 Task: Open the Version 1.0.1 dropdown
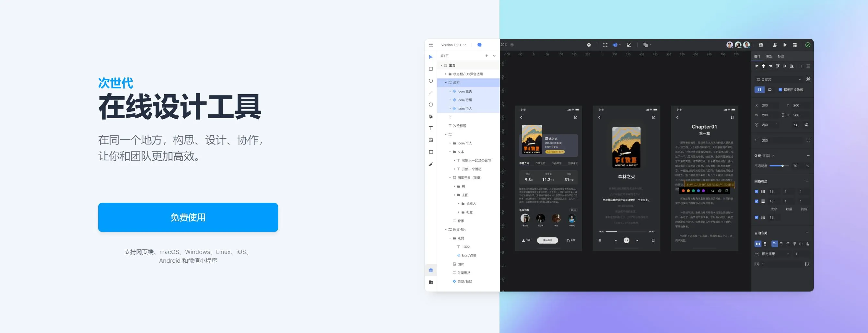[453, 45]
